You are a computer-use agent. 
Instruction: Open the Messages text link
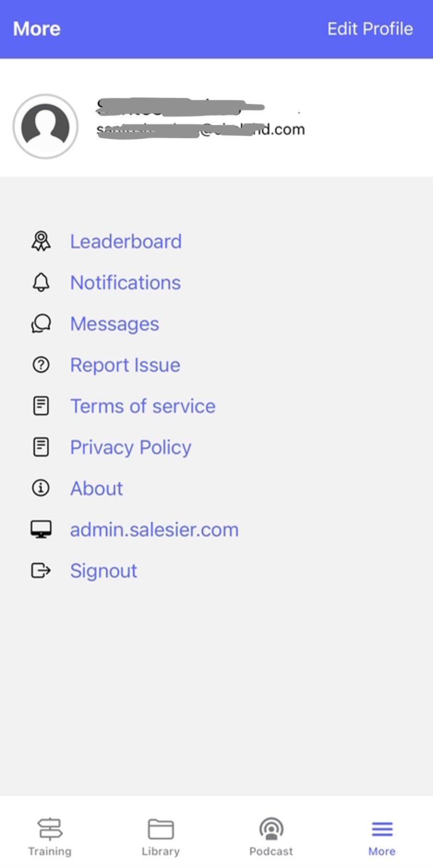pos(115,324)
